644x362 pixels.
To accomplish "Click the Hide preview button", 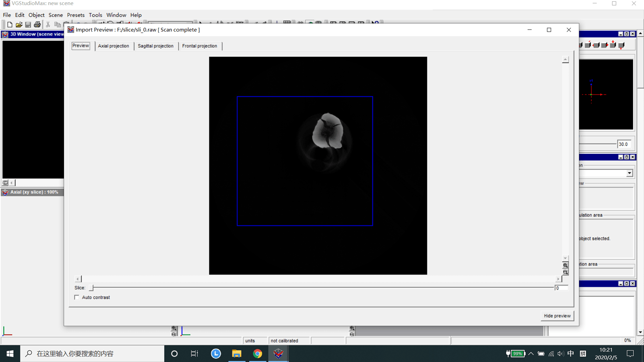I will (x=557, y=316).
